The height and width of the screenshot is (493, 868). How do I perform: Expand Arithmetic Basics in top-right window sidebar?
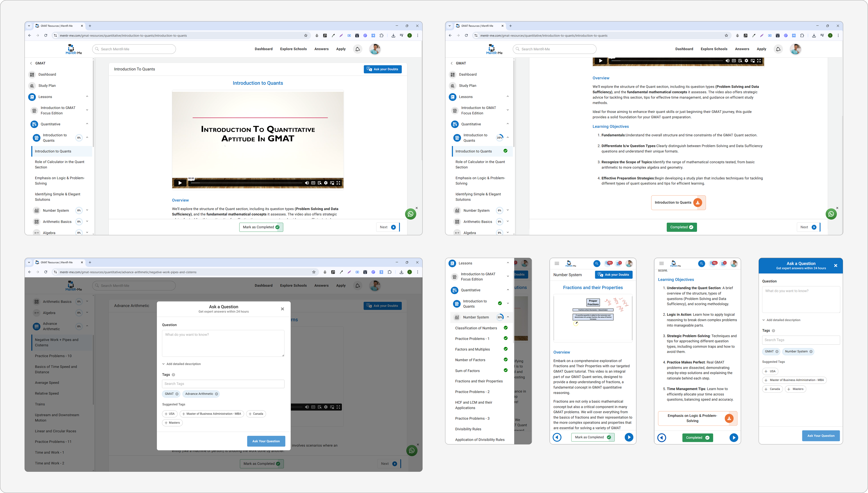(x=508, y=222)
